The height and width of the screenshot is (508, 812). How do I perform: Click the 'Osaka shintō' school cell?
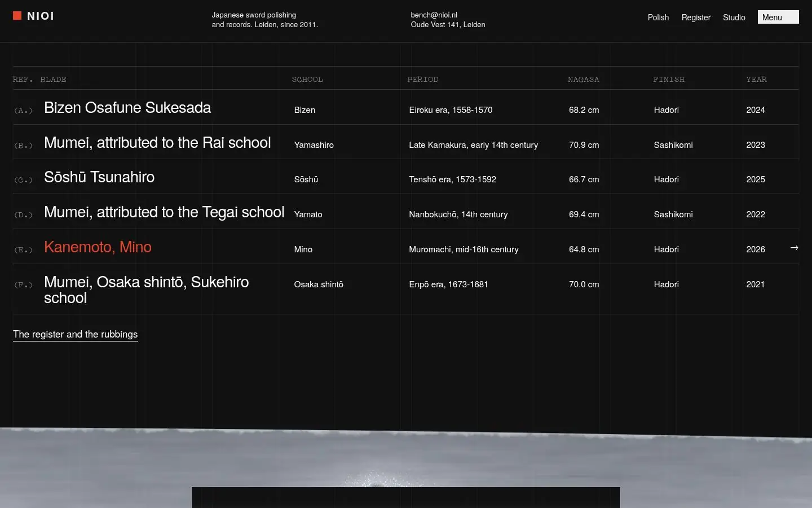319,284
